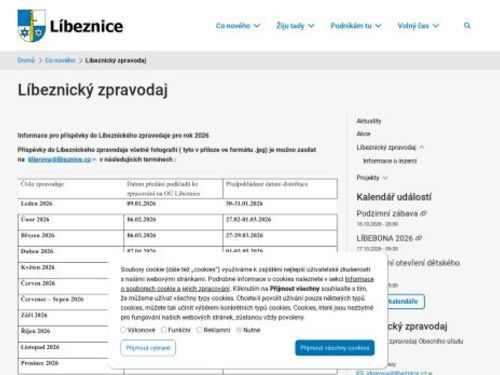Select the 06.02.2026 deadline cell
The height and width of the screenshot is (375, 500).
(x=173, y=222)
